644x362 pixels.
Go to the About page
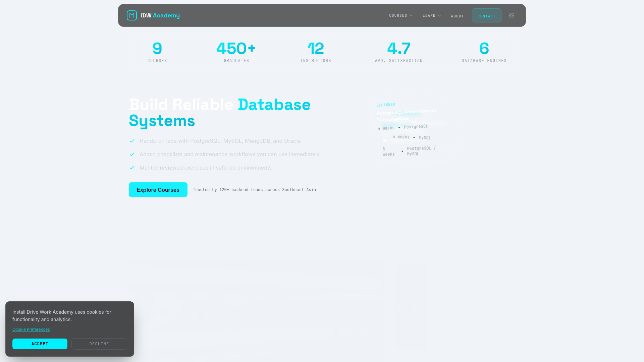(457, 16)
